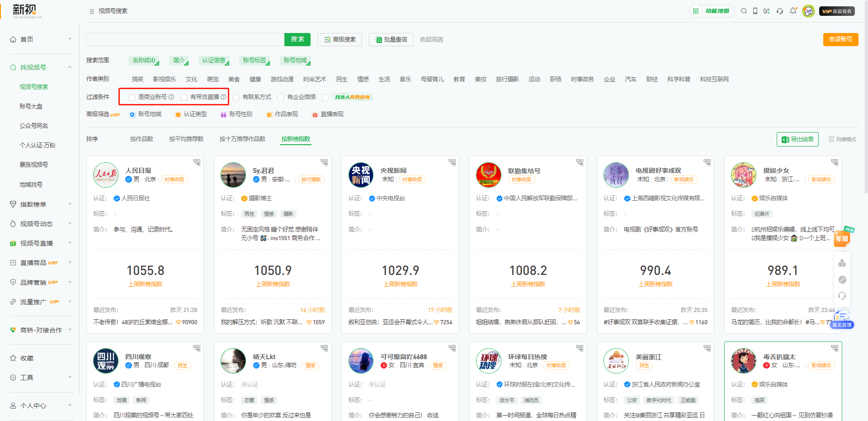Click the 新视 logo

26,11
